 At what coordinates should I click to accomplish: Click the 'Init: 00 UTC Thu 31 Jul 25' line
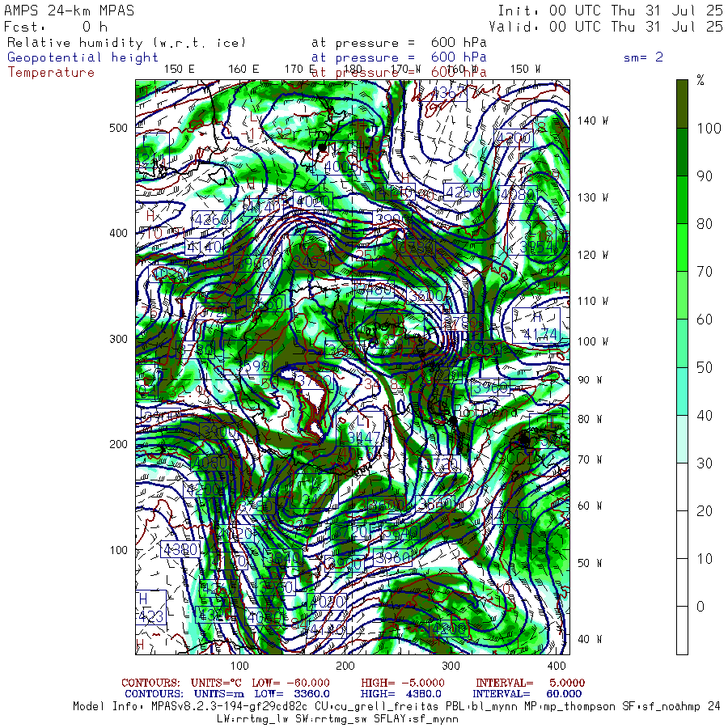tap(610, 11)
